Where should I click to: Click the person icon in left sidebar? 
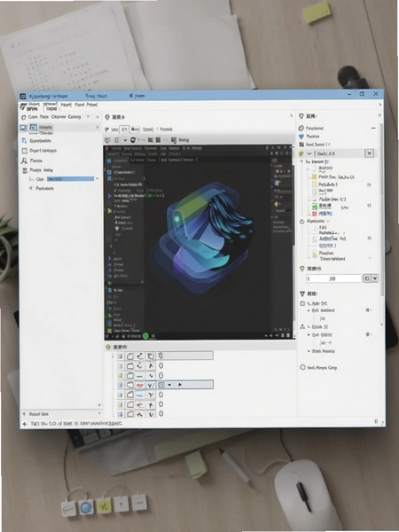point(25,160)
